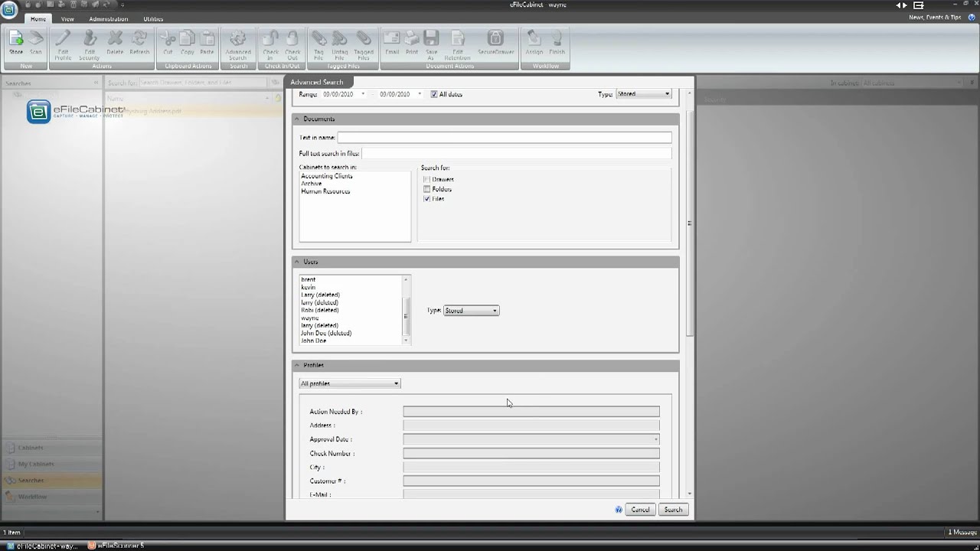Open the range start date picker

click(x=363, y=94)
